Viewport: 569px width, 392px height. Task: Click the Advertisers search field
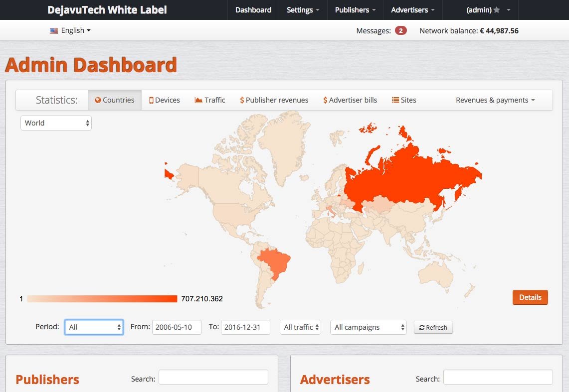pyautogui.click(x=498, y=377)
